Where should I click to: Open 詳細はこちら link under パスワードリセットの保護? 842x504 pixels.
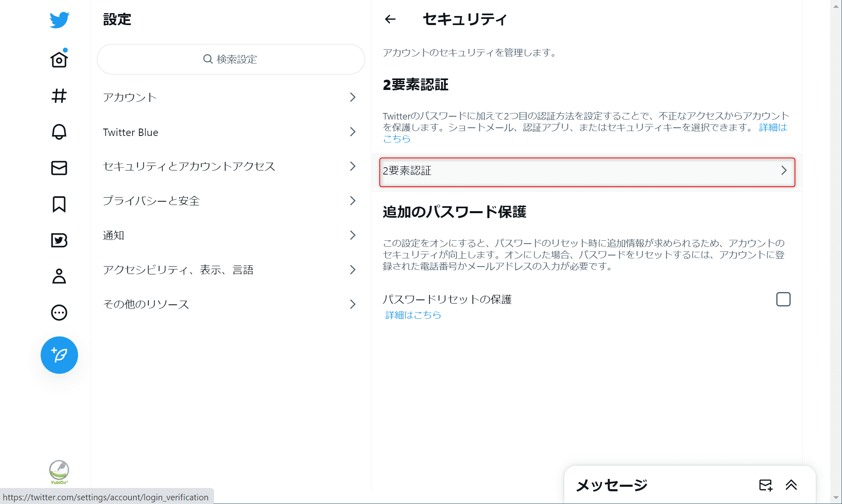pyautogui.click(x=413, y=315)
